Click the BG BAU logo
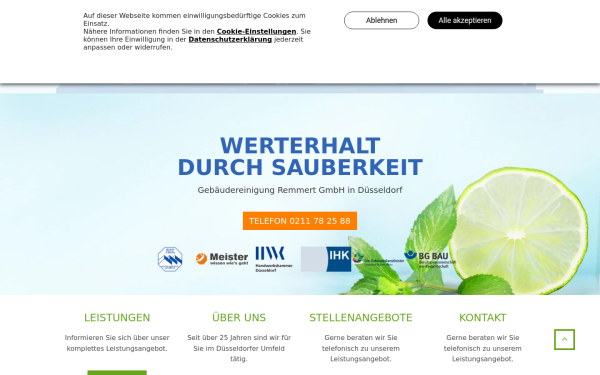Screen dimensions: 600x375 pyautogui.click(x=430, y=259)
